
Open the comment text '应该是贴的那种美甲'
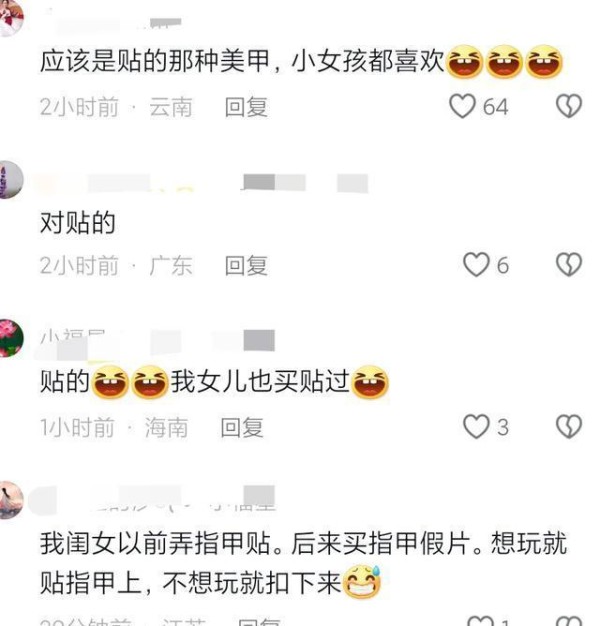point(155,62)
